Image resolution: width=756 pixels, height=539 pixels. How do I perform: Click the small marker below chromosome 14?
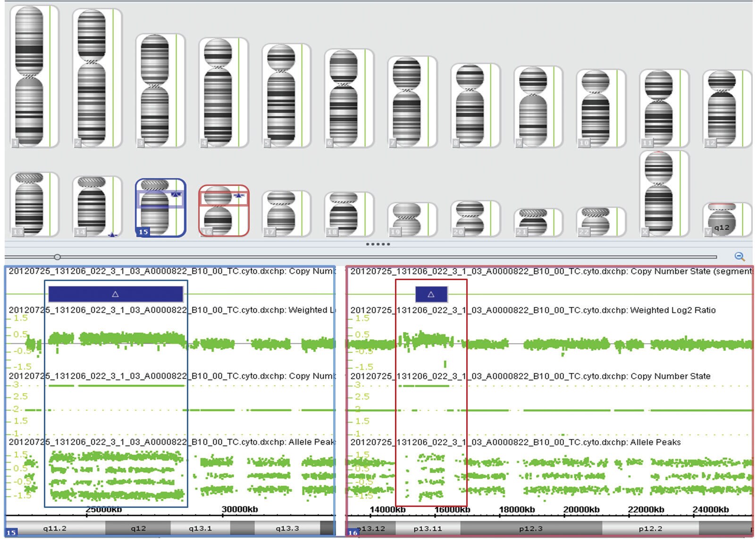click(x=112, y=234)
